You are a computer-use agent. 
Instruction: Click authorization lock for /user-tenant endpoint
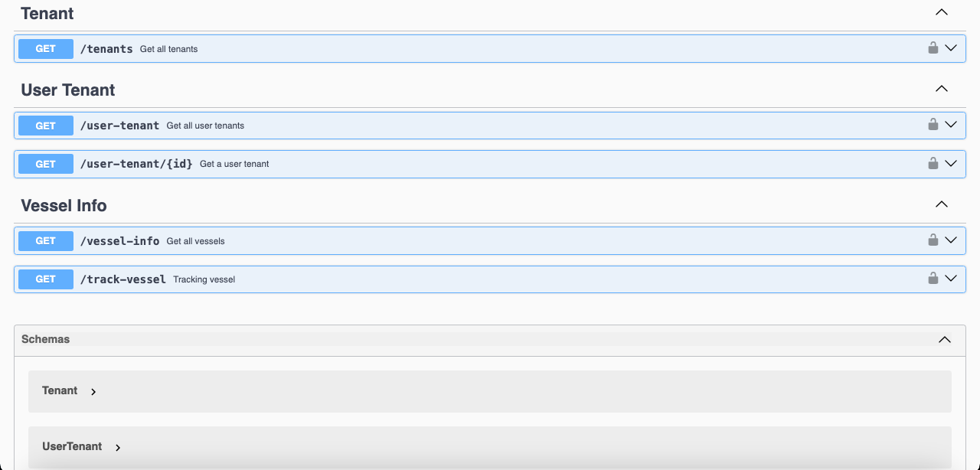click(x=933, y=125)
